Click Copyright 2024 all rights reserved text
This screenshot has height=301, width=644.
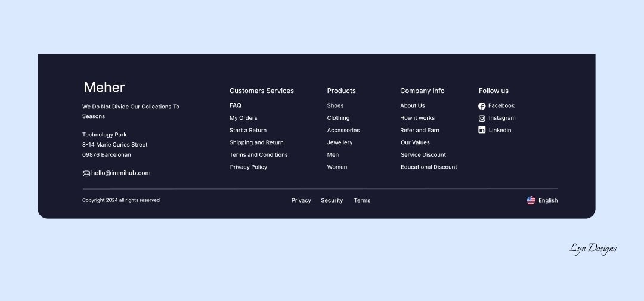pyautogui.click(x=121, y=200)
